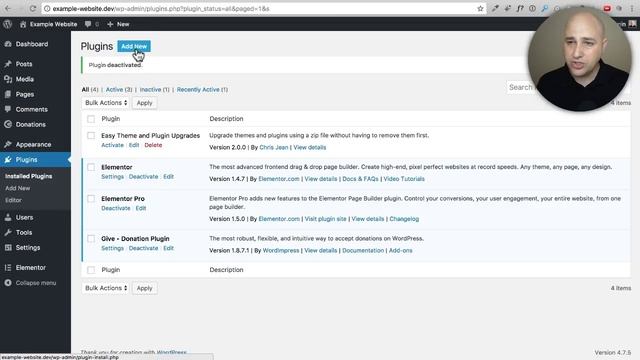Tick the select-all checkbox in the table header
Viewport: 640px width, 360px height.
[91, 119]
